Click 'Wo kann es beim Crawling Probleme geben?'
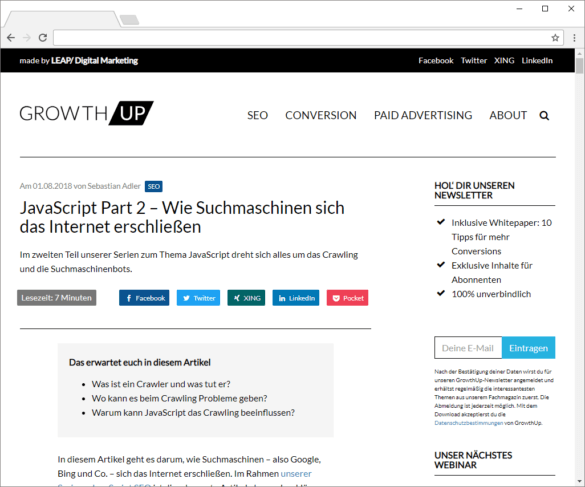The width and height of the screenshot is (585, 487). (x=179, y=398)
